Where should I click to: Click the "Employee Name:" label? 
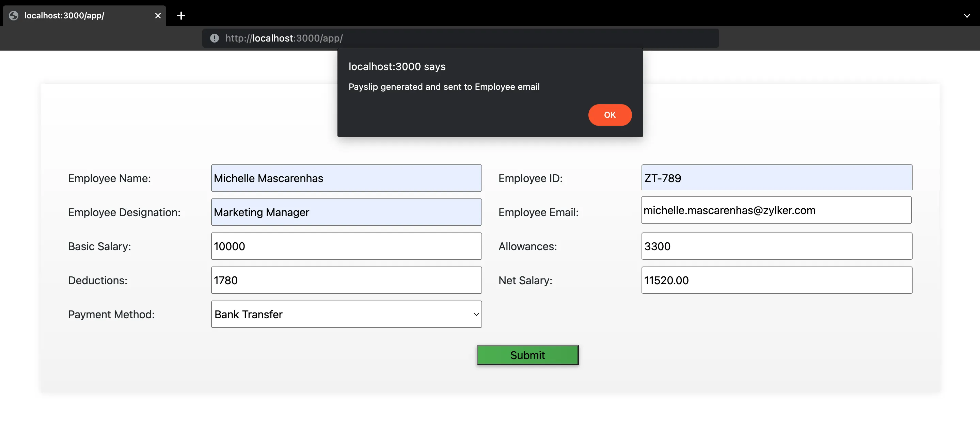point(110,178)
